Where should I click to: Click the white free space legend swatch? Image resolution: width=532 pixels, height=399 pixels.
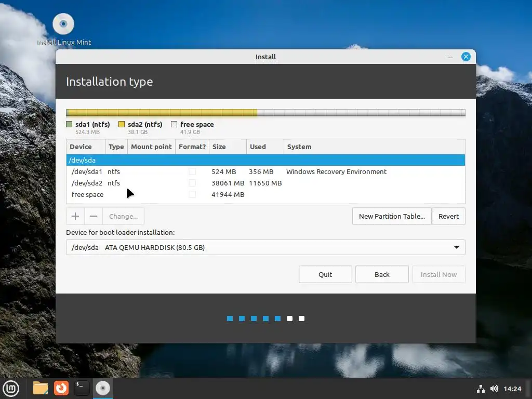tap(174, 124)
